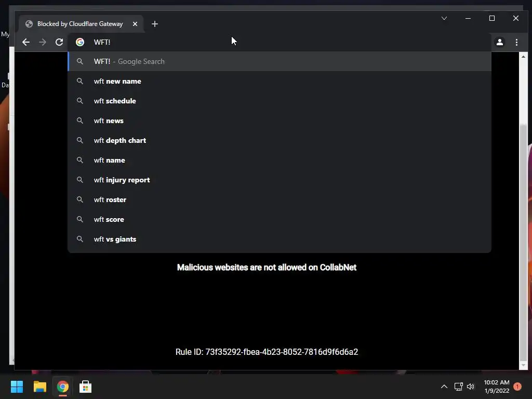Close the Blocked by Cloudflare Gateway tab
The image size is (532, 399).
135,24
